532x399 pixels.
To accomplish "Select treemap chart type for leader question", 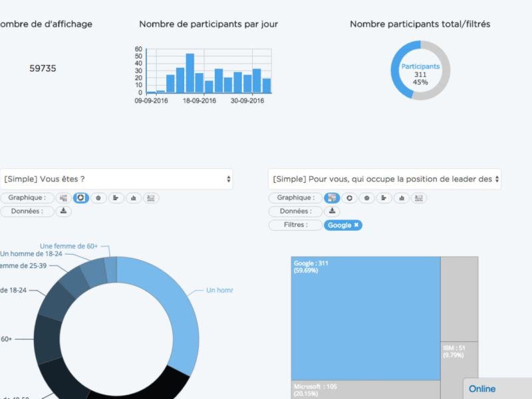I will click(x=332, y=198).
